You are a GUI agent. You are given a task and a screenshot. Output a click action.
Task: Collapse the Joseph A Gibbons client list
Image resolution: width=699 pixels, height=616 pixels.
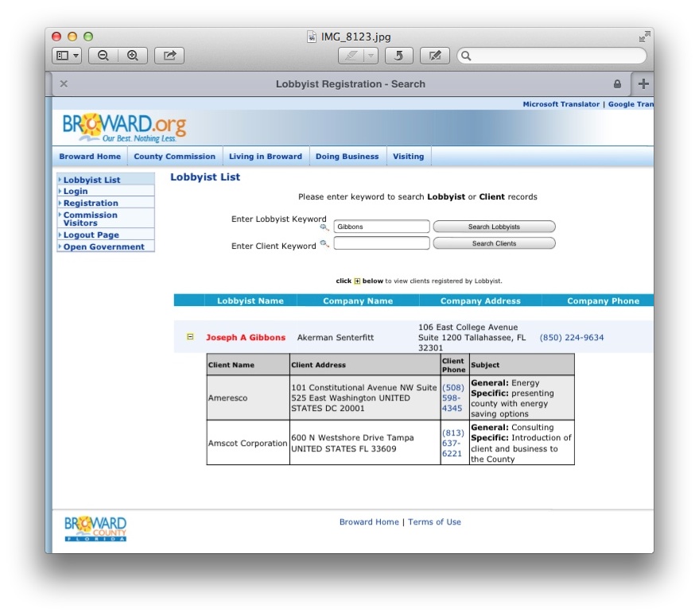tap(190, 336)
